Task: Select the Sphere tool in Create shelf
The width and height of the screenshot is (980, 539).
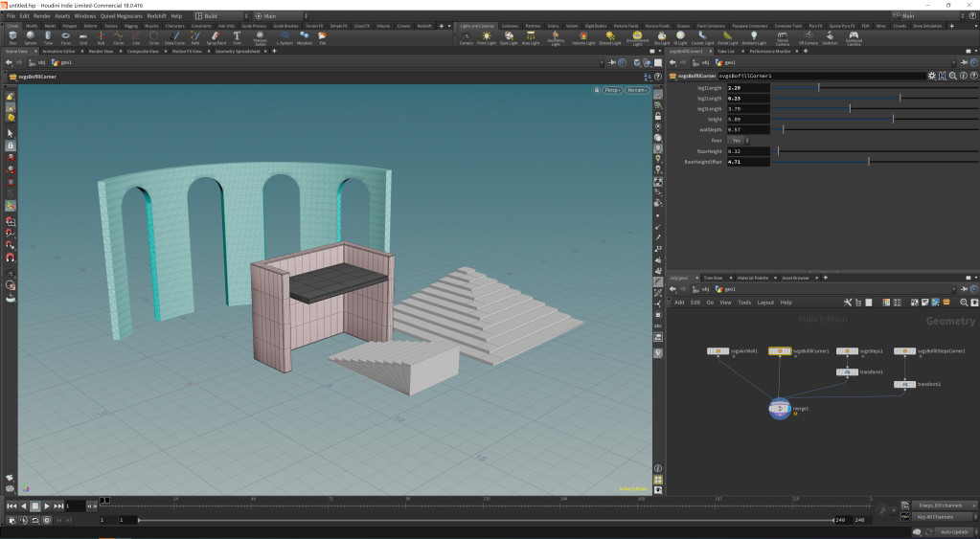Action: pyautogui.click(x=31, y=37)
